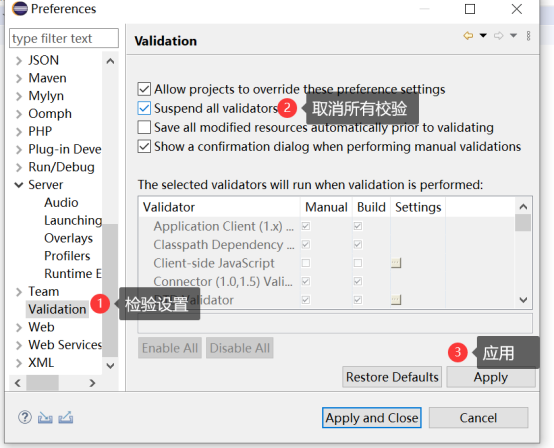
Task: Click the export preferences icon
Action: [x=66, y=418]
